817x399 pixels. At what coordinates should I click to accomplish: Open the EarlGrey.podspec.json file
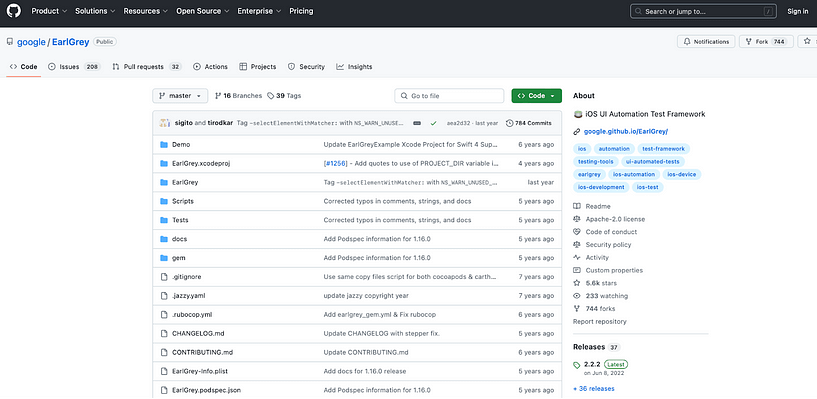point(206,390)
